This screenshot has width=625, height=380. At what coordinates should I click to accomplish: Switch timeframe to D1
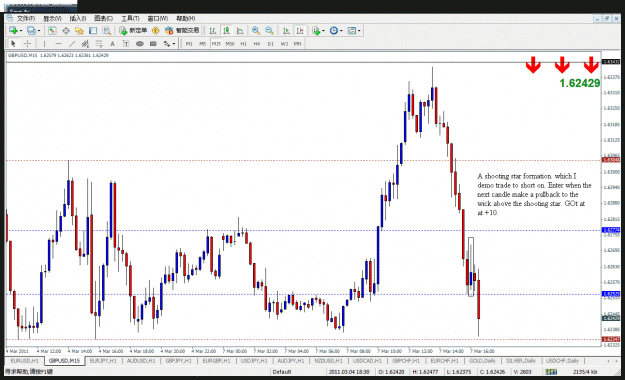coord(271,44)
